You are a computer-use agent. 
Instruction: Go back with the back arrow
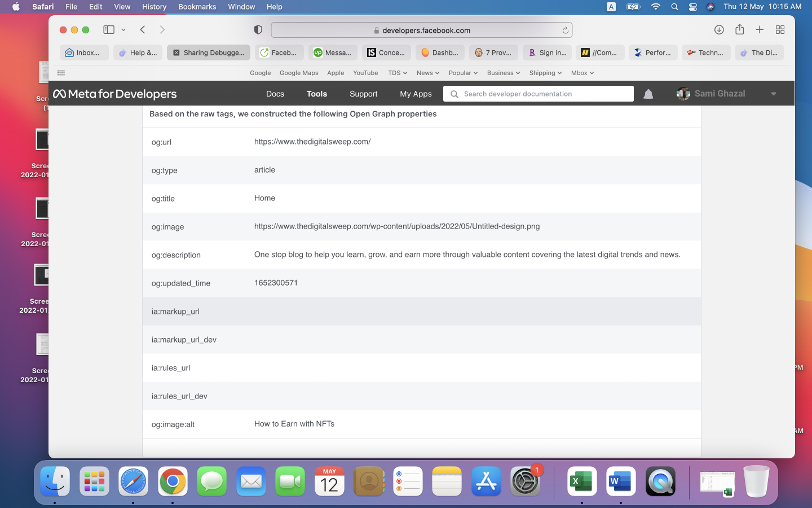point(143,29)
